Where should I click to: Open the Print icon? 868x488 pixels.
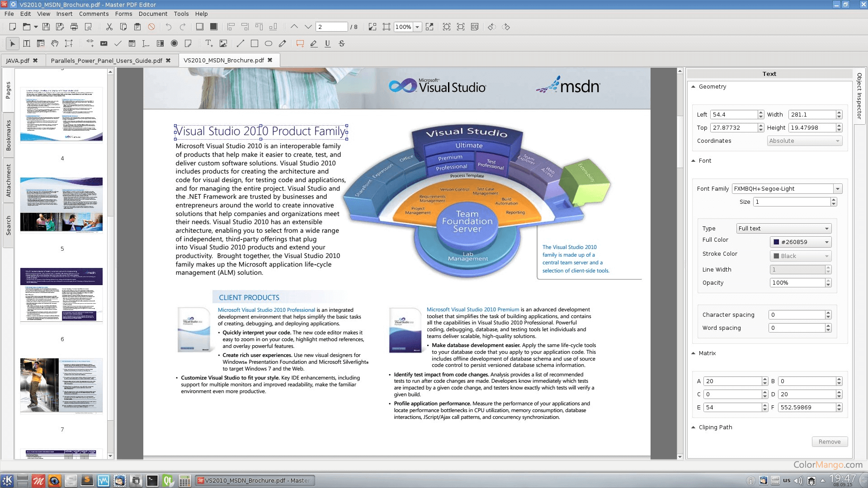point(74,27)
